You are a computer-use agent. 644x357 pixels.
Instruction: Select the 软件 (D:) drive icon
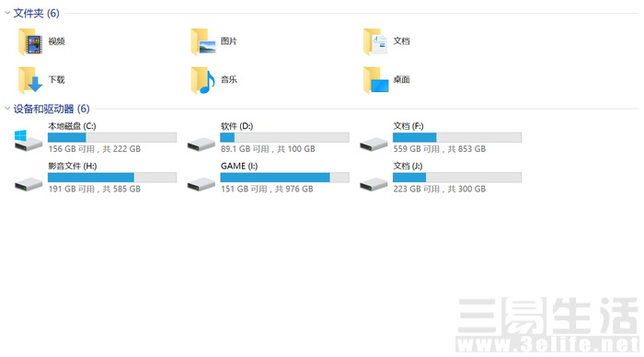coord(201,144)
